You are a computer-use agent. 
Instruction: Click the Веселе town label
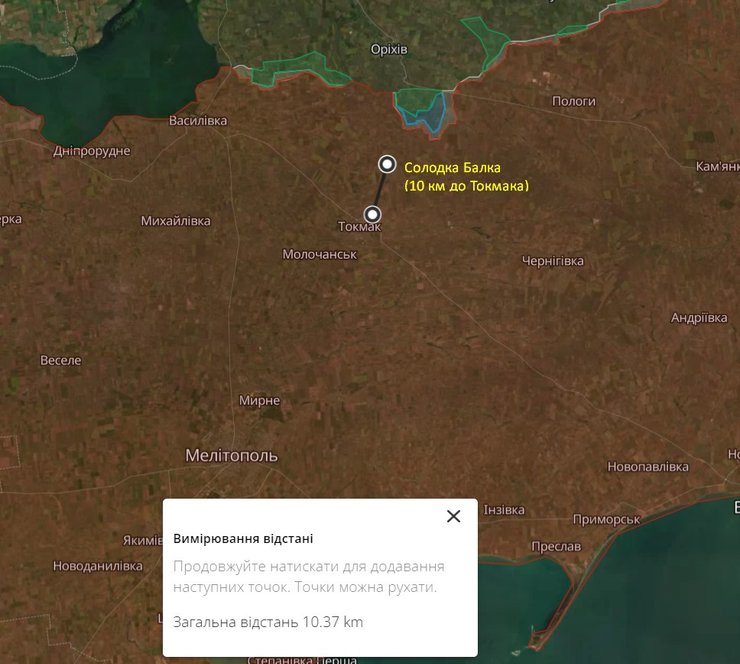(x=60, y=360)
